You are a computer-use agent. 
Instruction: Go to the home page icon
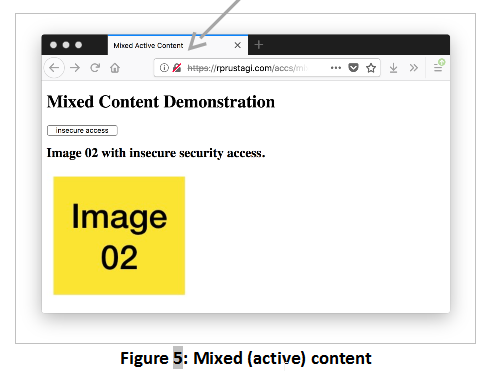coord(115,68)
